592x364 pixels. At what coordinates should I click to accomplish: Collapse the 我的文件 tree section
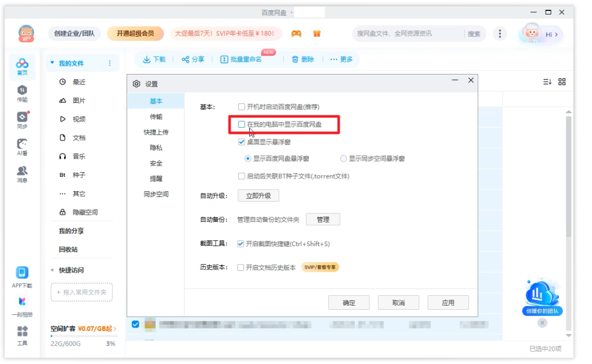[x=52, y=63]
